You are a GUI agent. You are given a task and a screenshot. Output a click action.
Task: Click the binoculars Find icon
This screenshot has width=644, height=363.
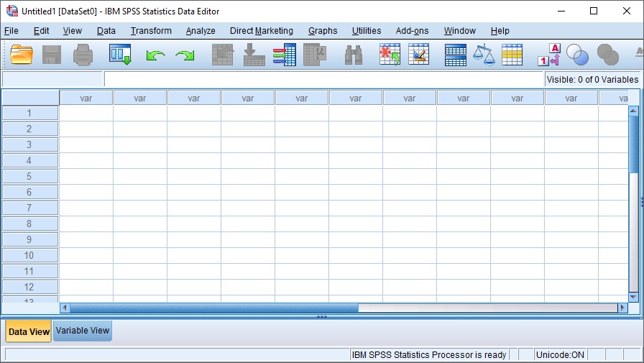pyautogui.click(x=353, y=55)
